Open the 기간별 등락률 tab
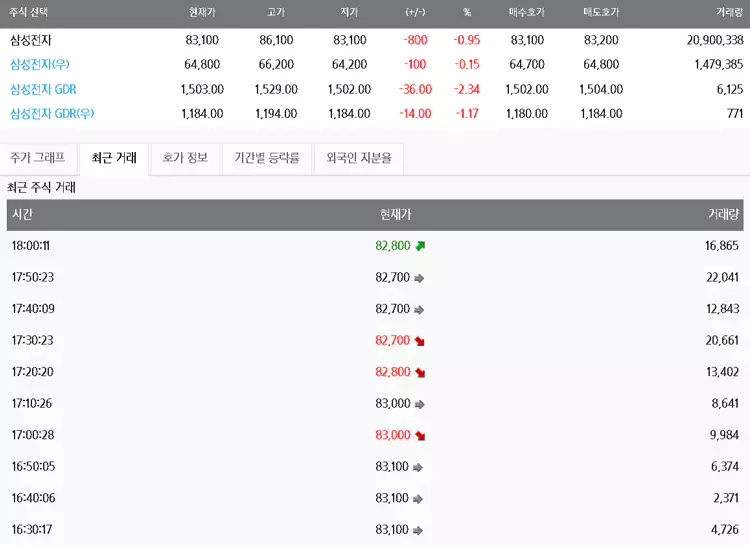Screen dimensions: 750x545 pyautogui.click(x=267, y=158)
